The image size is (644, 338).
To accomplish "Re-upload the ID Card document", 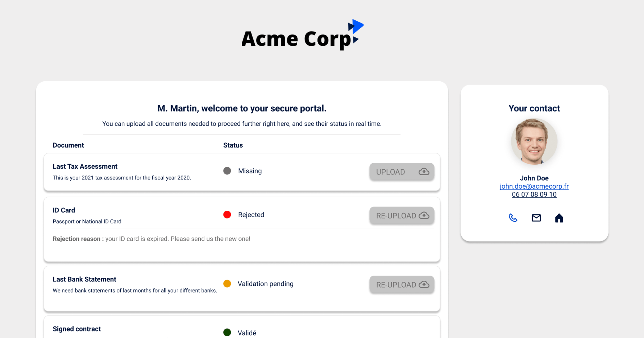I will 401,216.
